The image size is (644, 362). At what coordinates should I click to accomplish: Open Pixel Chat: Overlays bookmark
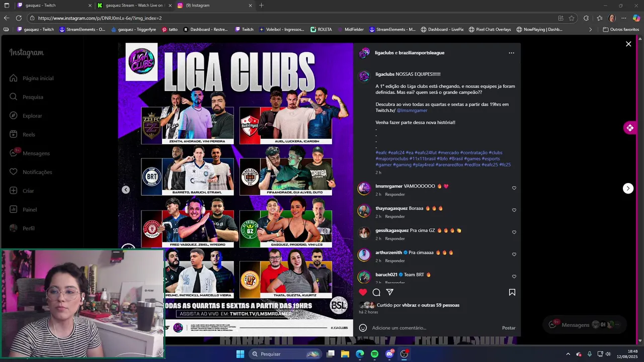[490, 30]
